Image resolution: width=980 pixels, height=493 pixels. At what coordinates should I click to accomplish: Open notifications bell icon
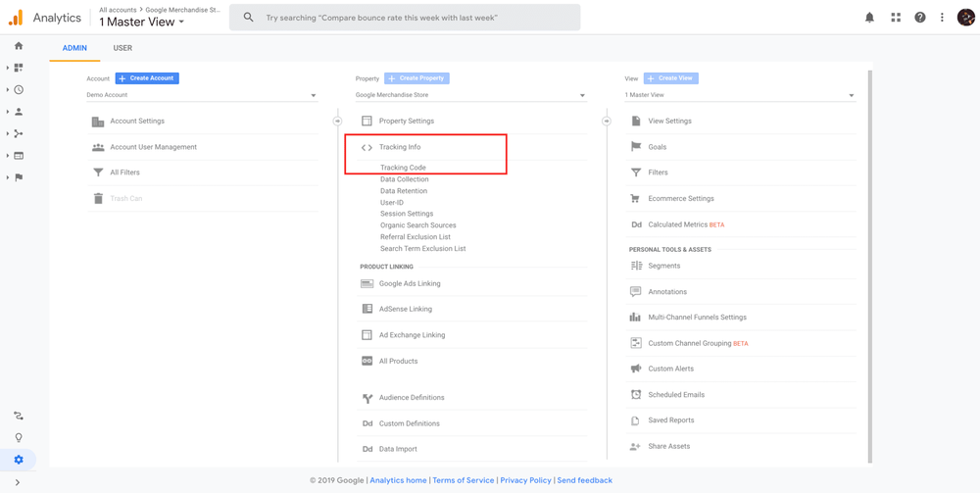coord(869,18)
